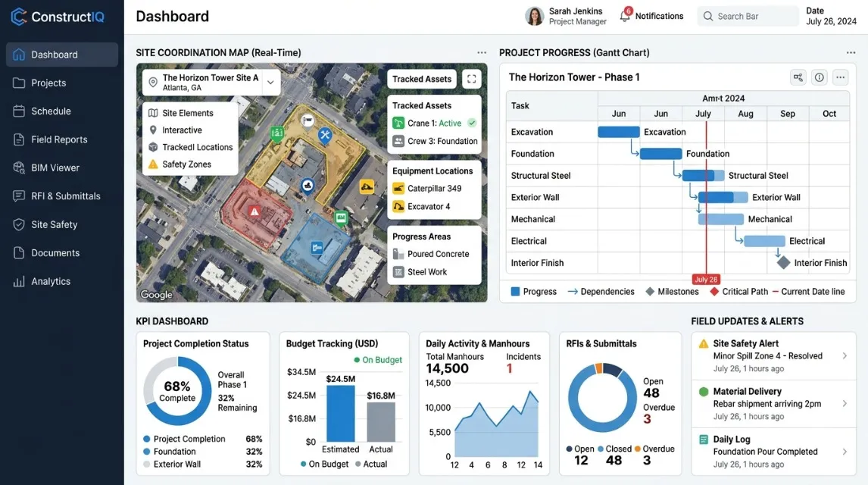Click the Daily Log document icon
The image size is (868, 485).
coord(704,440)
